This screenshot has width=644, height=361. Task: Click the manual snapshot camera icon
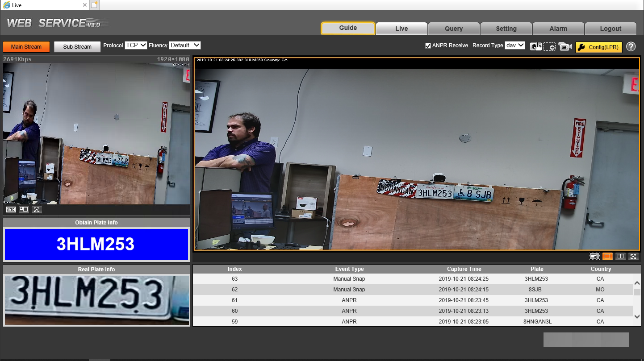tap(535, 47)
